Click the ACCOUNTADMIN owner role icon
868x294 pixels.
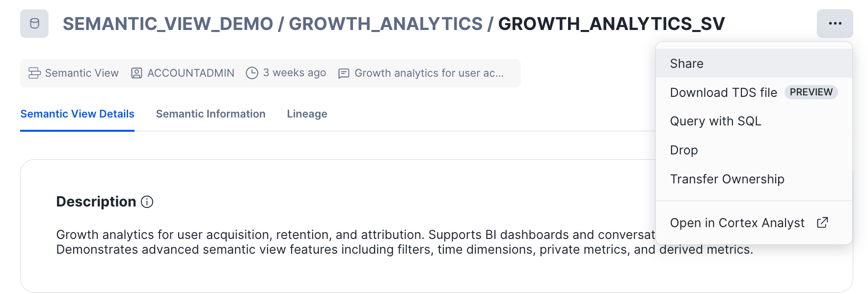136,73
